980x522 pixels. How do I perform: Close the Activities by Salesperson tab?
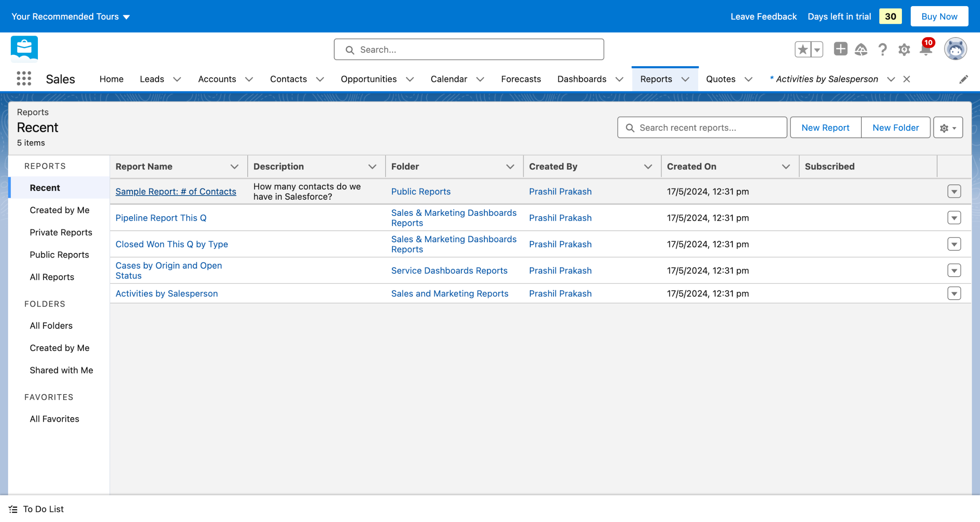click(x=906, y=79)
